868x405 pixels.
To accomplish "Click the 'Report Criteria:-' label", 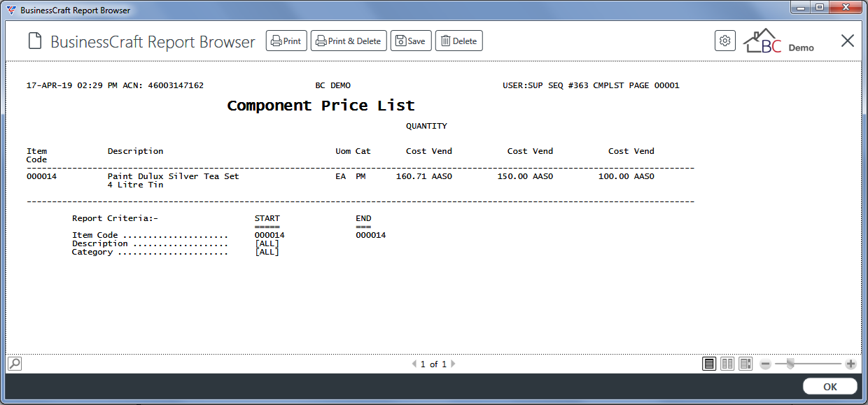I will [x=115, y=218].
